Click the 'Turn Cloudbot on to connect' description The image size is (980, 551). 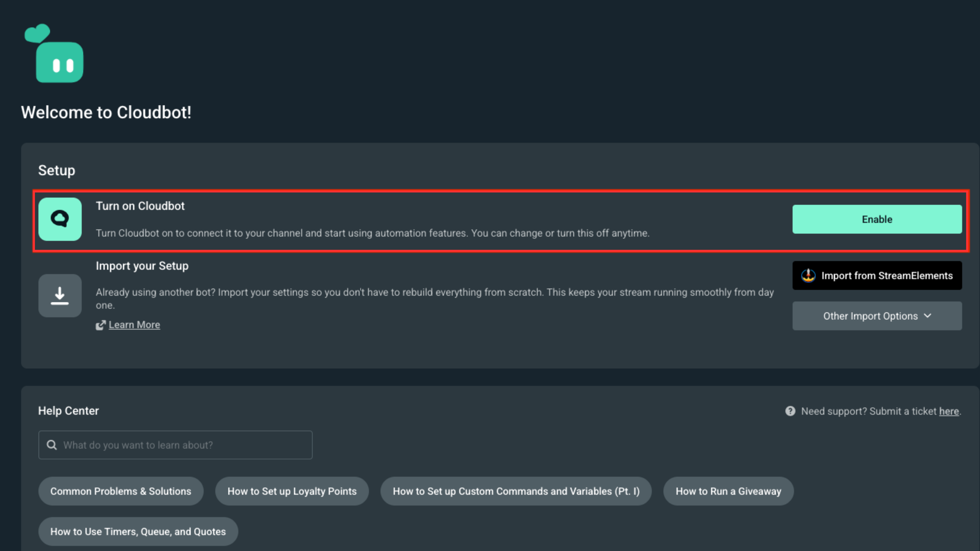click(x=373, y=233)
